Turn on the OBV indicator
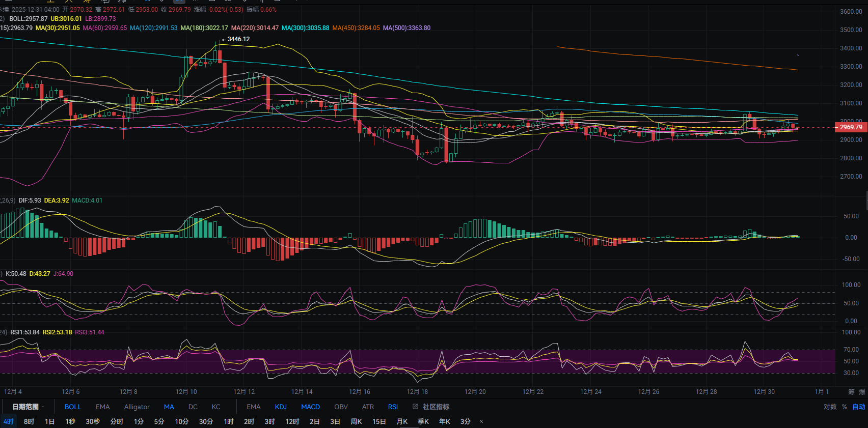 click(341, 407)
